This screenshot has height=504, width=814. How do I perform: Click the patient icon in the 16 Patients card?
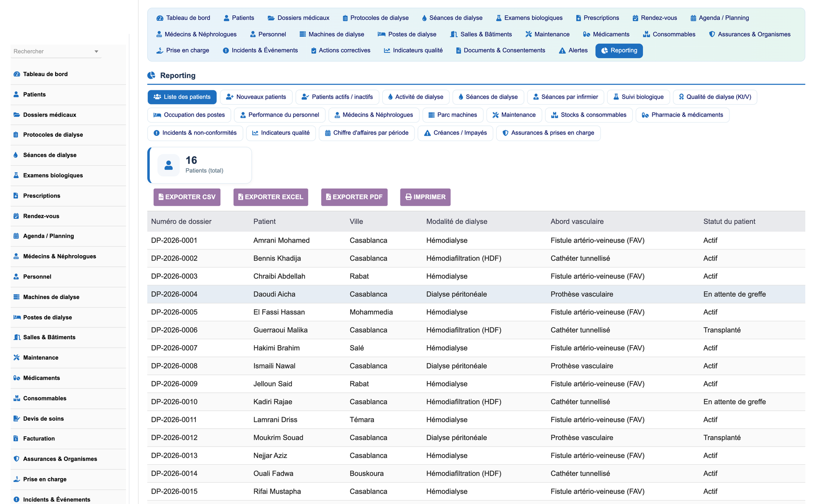pos(169,165)
